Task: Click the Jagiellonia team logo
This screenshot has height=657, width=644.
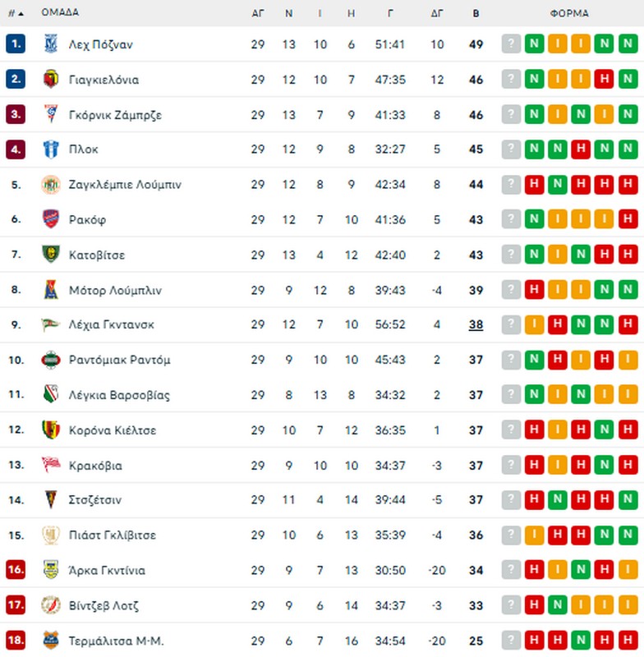Action: click(51, 80)
